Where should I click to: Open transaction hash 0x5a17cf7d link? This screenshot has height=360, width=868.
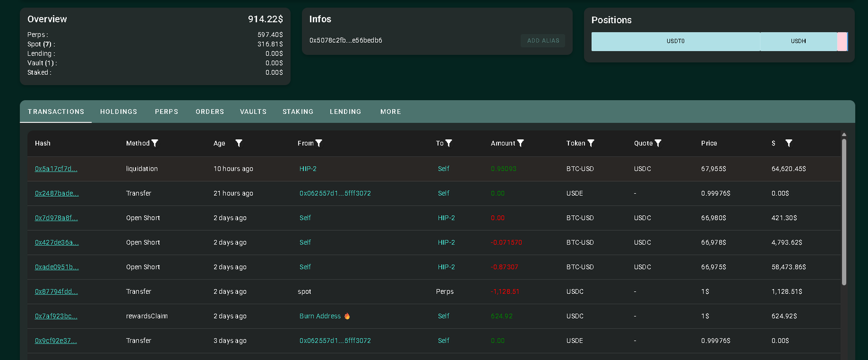pos(56,169)
